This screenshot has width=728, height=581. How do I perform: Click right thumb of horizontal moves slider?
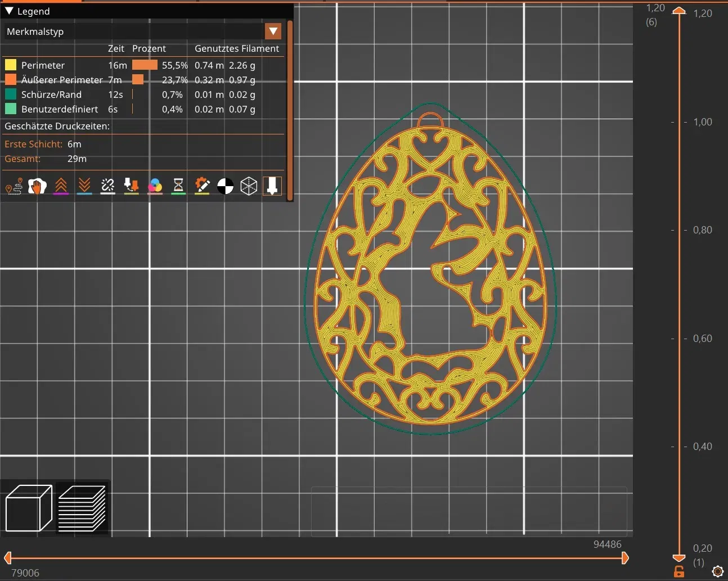[x=625, y=558]
